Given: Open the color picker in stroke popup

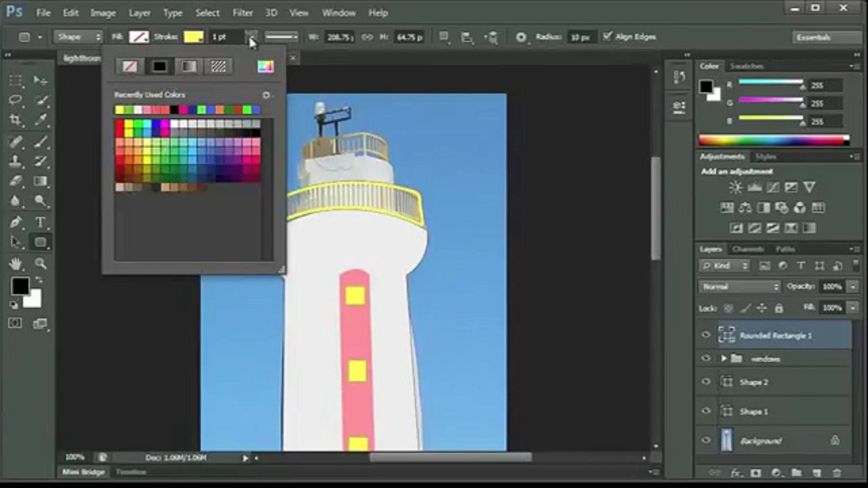Looking at the screenshot, I should [265, 66].
